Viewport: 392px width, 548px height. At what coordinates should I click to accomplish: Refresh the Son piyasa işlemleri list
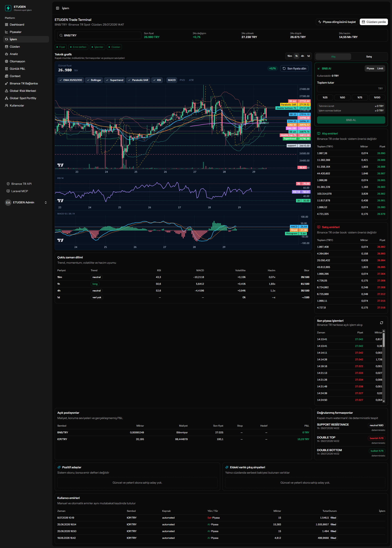pos(382,323)
